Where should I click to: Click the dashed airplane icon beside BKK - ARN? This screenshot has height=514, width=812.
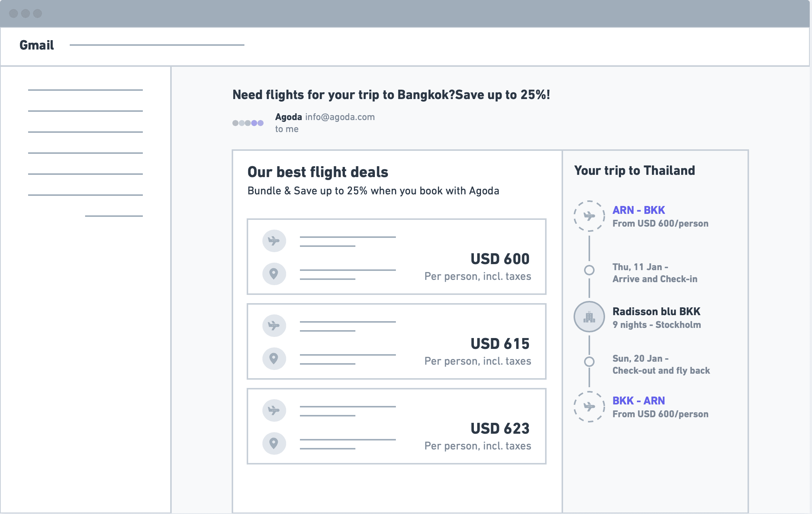pos(589,407)
